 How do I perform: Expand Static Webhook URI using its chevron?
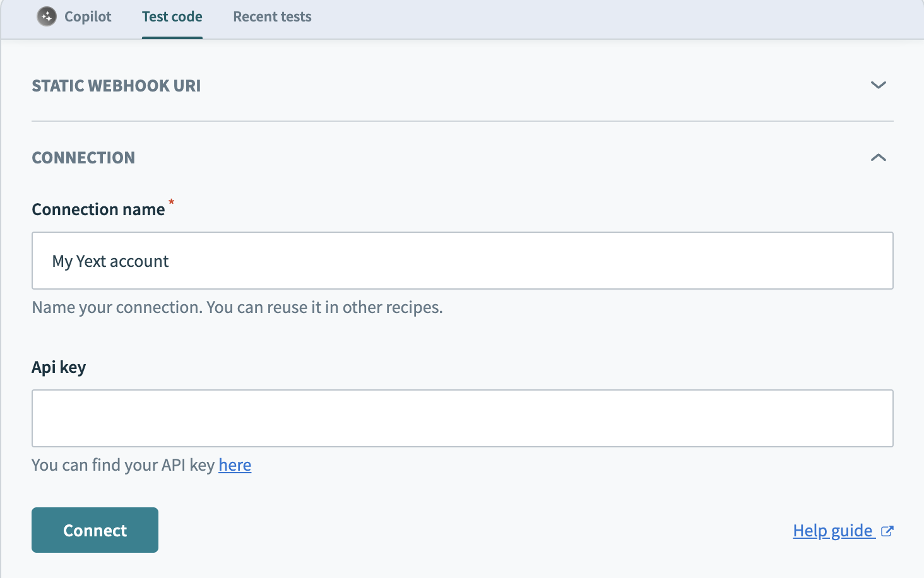pos(878,85)
